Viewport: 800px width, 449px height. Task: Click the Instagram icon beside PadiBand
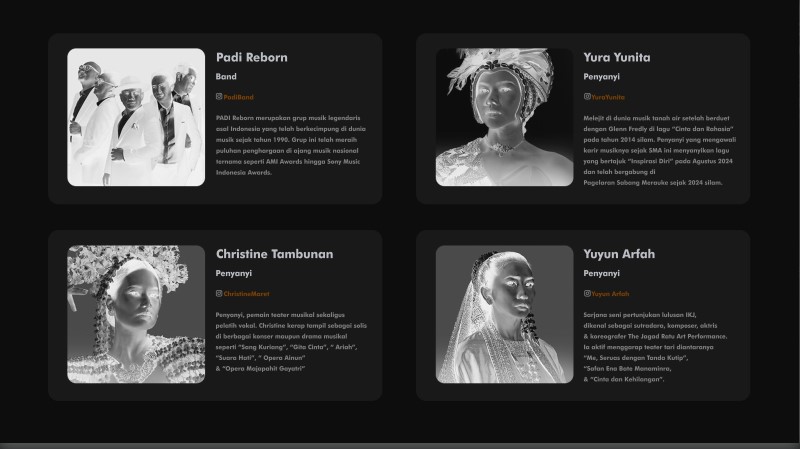pyautogui.click(x=219, y=97)
